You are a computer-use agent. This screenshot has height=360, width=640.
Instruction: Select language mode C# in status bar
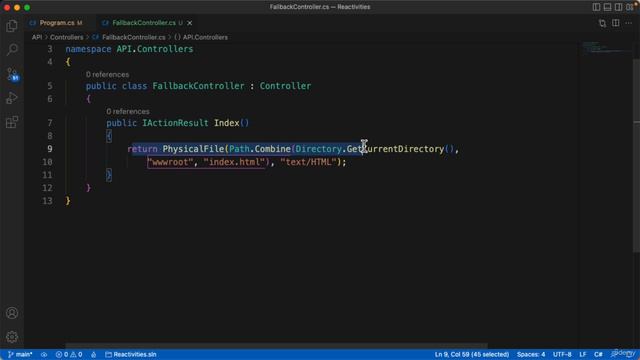(x=598, y=354)
